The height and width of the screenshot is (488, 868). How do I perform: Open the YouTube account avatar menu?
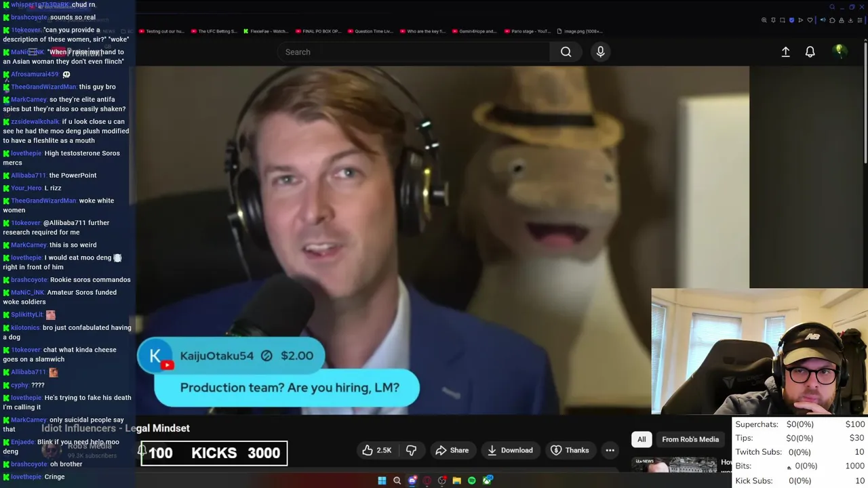click(x=840, y=52)
